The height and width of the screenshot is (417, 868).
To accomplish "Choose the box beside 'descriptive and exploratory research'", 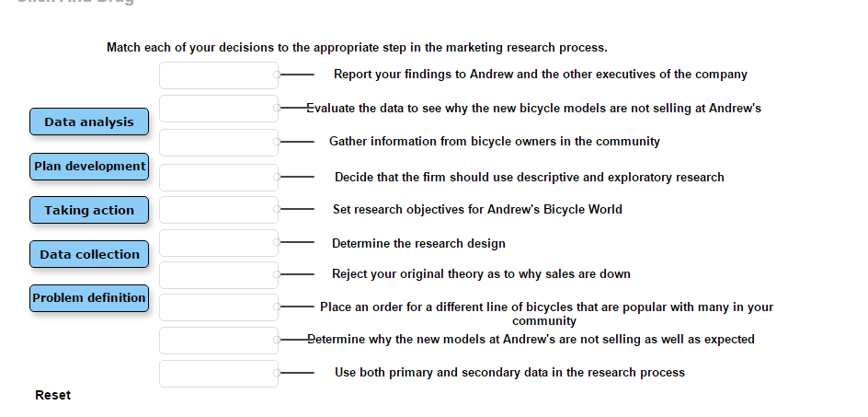I will click(x=218, y=177).
